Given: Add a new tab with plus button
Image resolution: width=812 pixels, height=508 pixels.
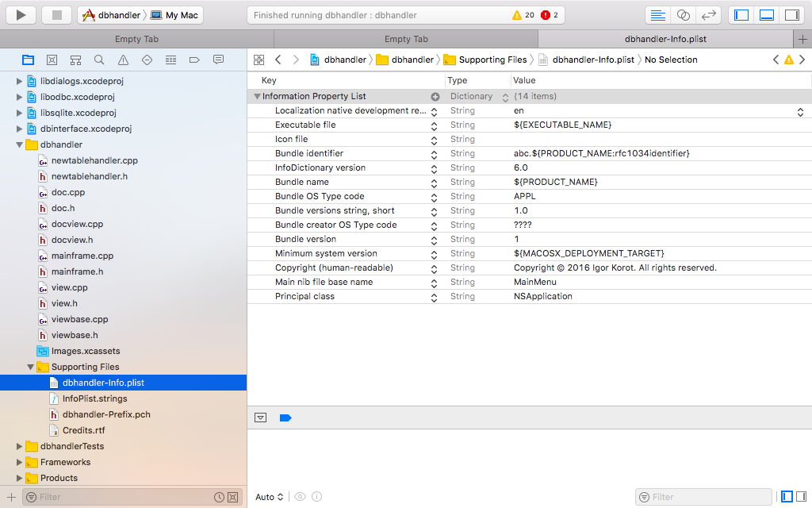Looking at the screenshot, I should coord(802,39).
